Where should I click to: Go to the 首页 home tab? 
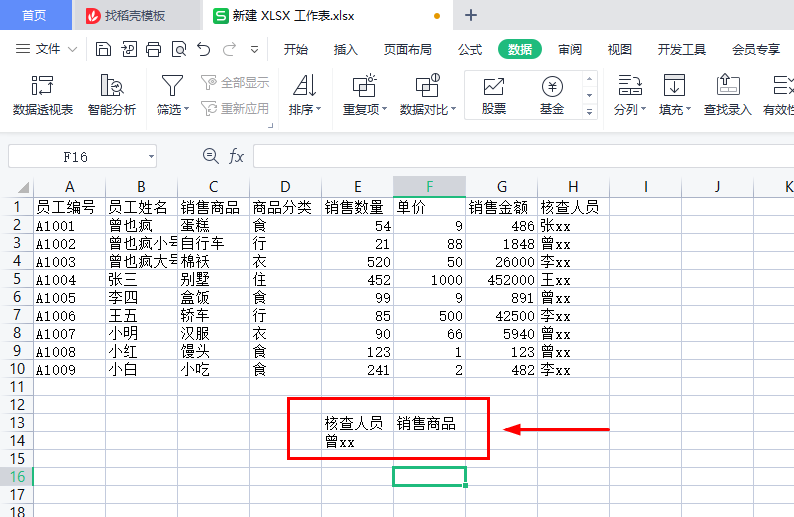34,15
